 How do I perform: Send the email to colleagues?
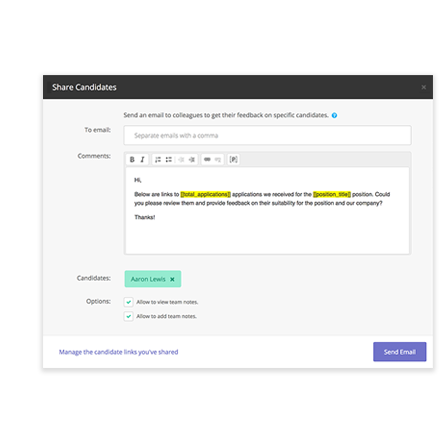click(x=400, y=352)
